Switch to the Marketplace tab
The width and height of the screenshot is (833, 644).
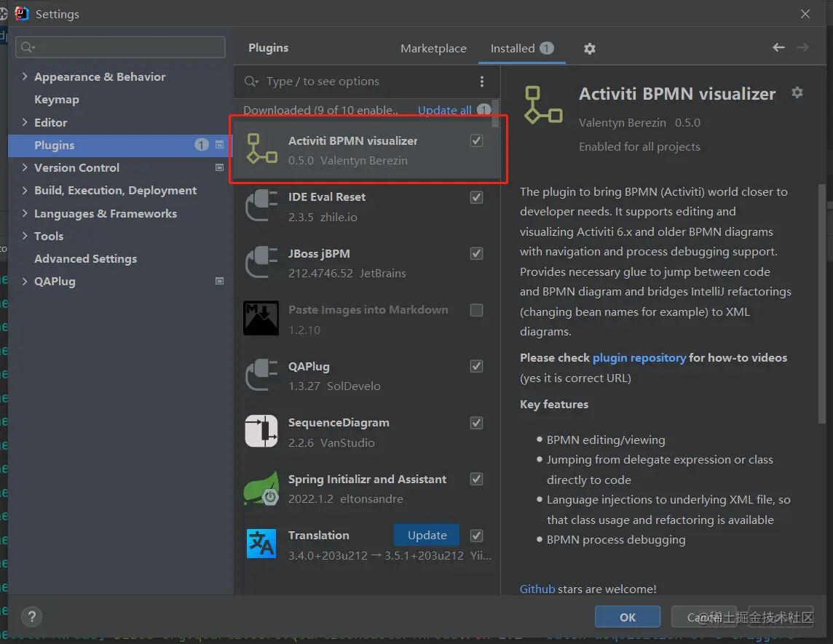(x=433, y=48)
